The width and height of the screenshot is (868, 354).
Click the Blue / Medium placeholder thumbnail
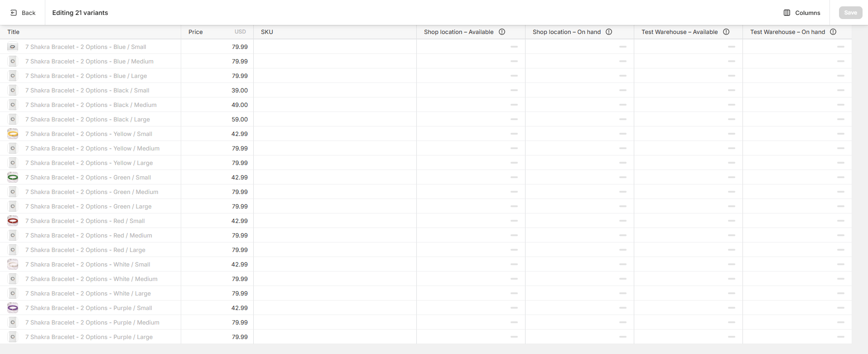13,61
